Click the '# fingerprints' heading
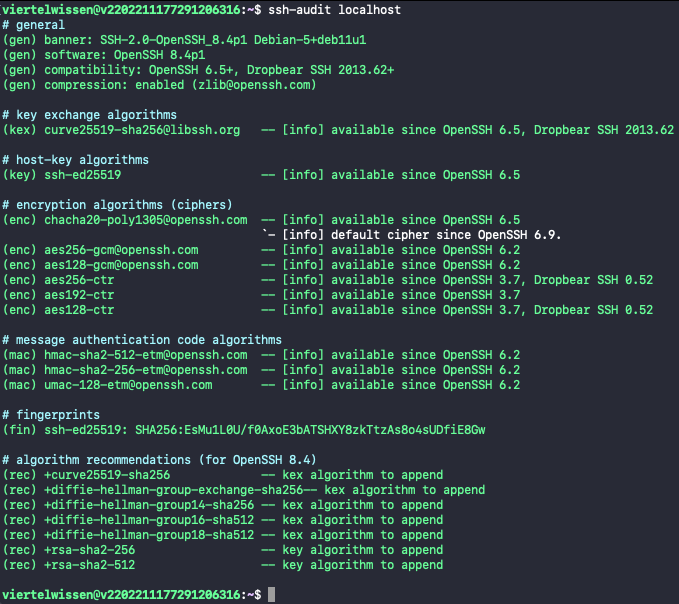 click(x=51, y=415)
